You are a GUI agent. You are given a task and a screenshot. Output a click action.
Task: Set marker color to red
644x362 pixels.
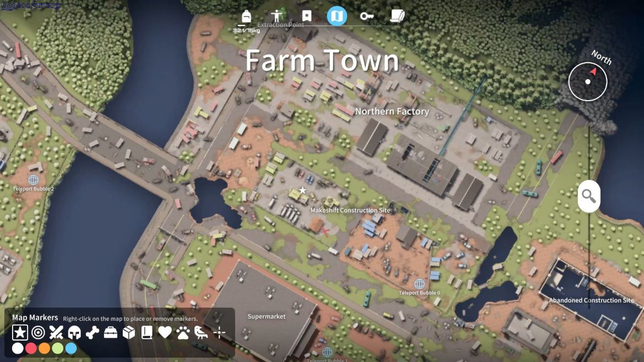31,348
